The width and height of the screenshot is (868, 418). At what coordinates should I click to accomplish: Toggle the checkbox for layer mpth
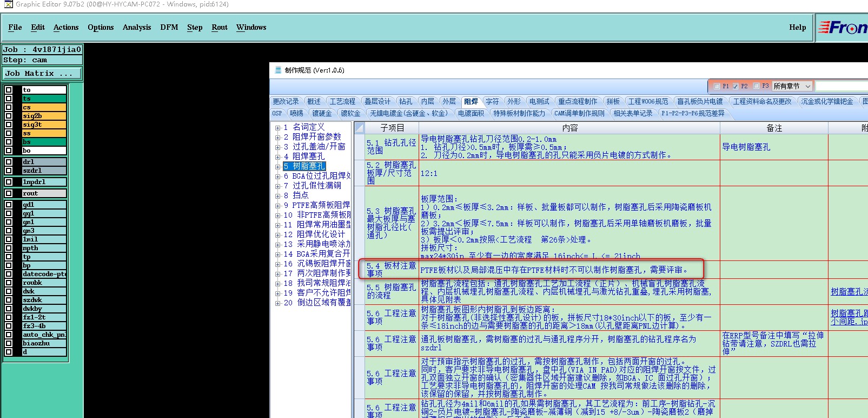(x=9, y=248)
